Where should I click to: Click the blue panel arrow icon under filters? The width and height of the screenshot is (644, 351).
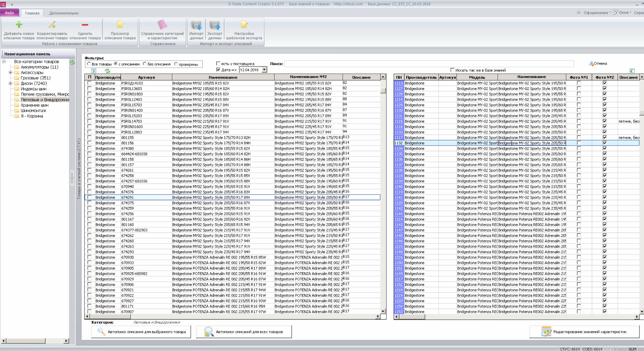pyautogui.click(x=94, y=71)
